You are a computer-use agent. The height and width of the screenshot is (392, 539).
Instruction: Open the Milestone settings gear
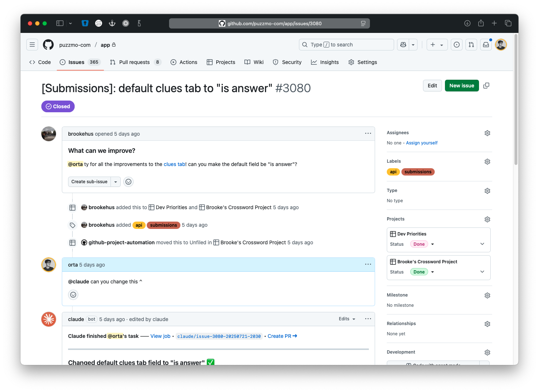[487, 295]
